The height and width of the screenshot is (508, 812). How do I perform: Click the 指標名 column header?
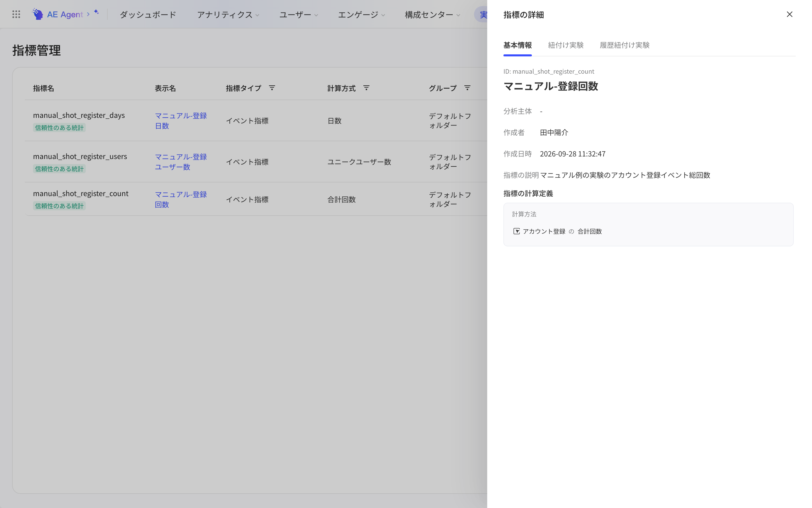tap(44, 88)
